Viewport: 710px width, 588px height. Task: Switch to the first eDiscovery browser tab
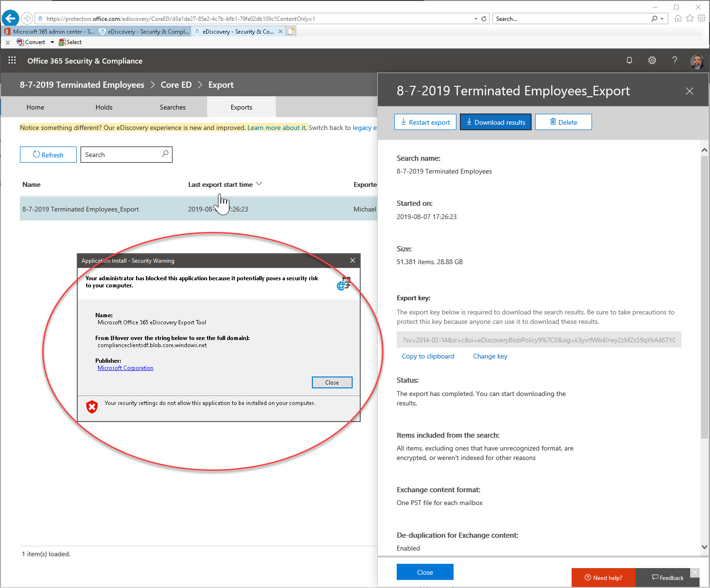click(144, 31)
